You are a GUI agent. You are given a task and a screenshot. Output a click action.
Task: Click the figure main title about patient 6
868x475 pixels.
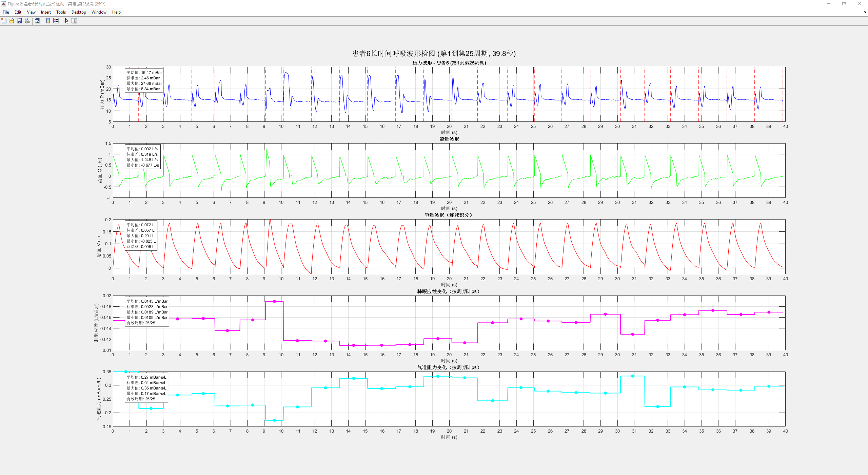pyautogui.click(x=434, y=54)
